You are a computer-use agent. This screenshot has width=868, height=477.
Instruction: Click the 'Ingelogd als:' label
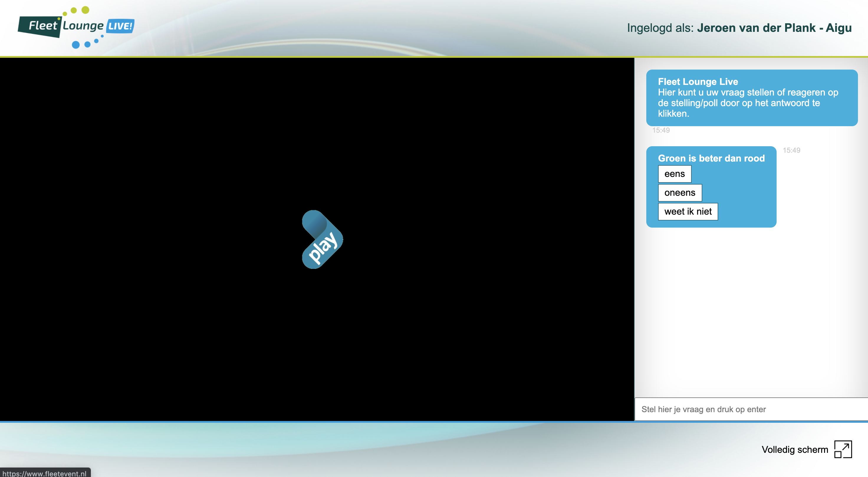pyautogui.click(x=660, y=28)
